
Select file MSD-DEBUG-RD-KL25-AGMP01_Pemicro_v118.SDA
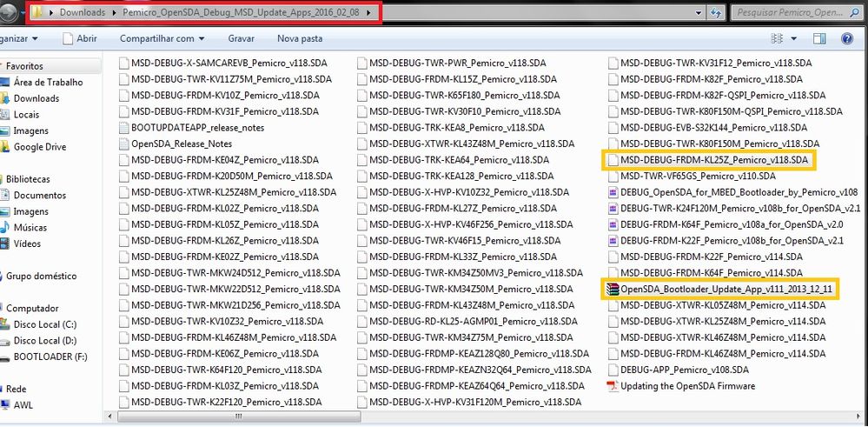tap(474, 321)
